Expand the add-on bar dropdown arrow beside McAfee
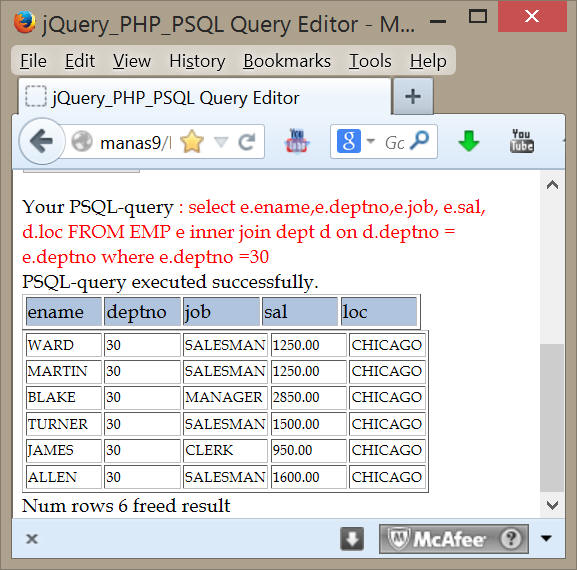 [x=546, y=539]
